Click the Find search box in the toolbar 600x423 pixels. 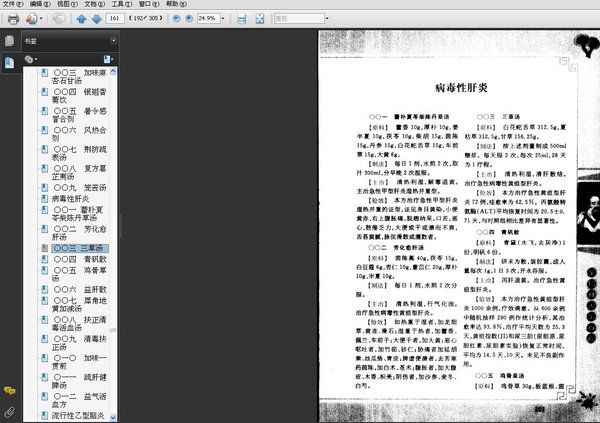coord(299,18)
